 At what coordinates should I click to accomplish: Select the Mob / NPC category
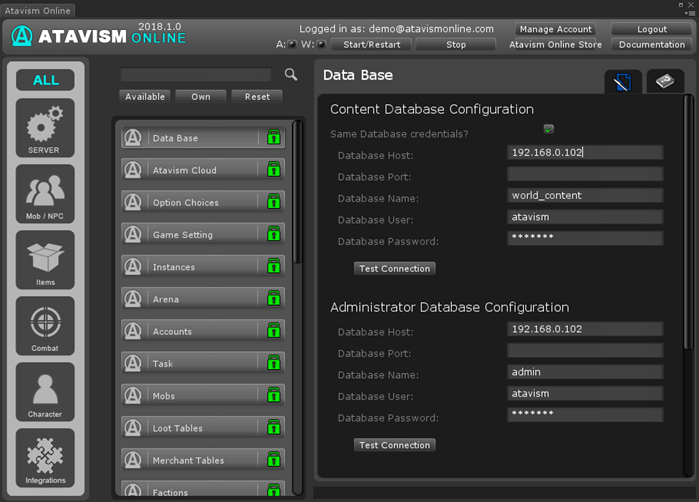[45, 194]
